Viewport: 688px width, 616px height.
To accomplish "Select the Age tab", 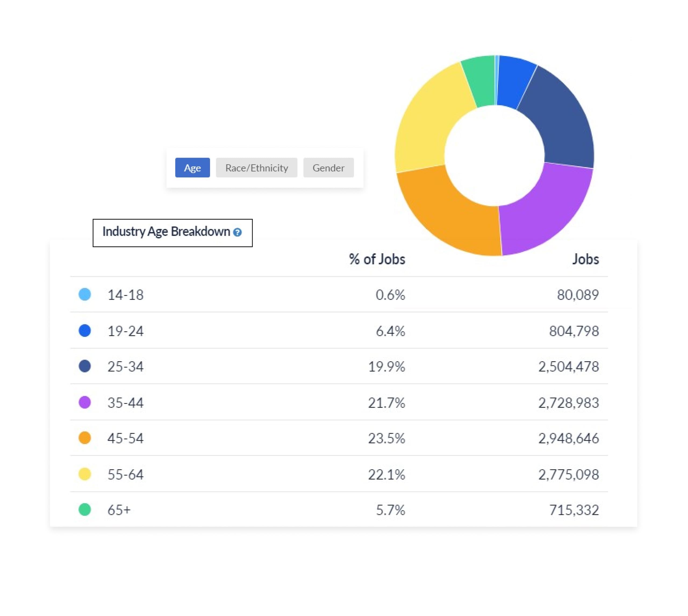I will [192, 168].
